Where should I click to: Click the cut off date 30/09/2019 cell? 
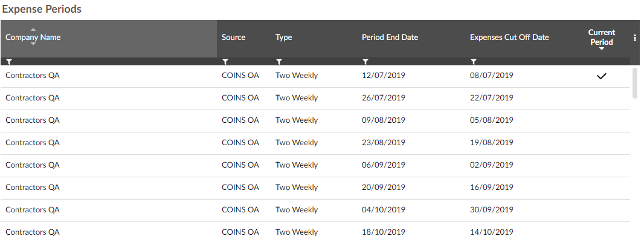(x=492, y=209)
